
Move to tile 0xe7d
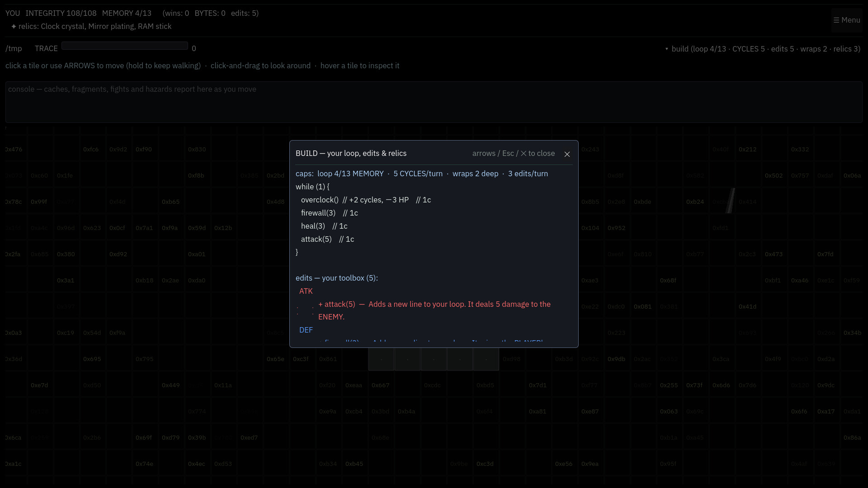(x=39, y=385)
